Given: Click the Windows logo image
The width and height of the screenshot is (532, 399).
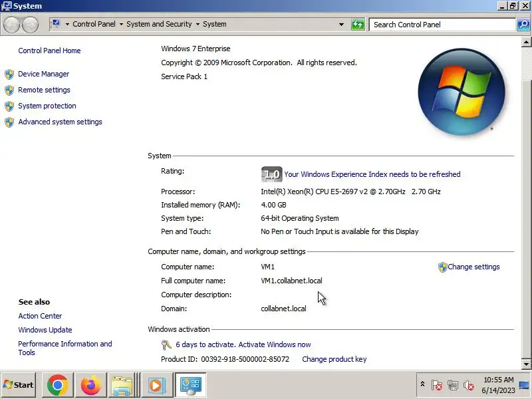Looking at the screenshot, I should pos(461,92).
